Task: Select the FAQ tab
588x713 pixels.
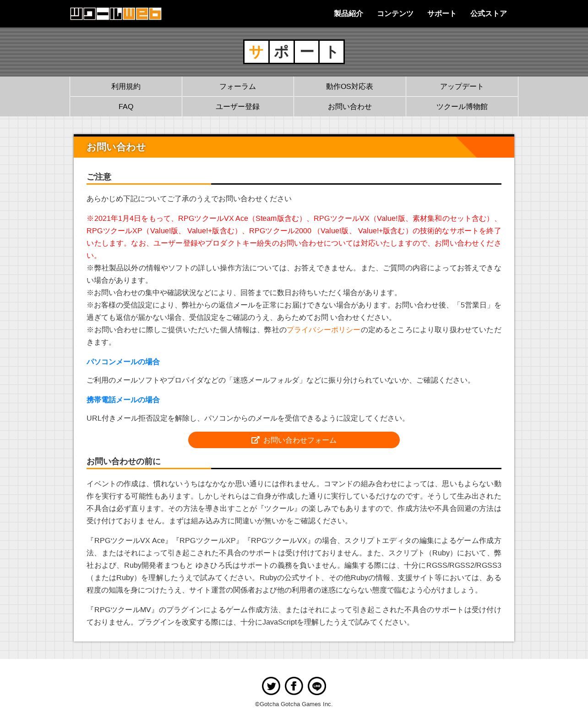Action: pos(126,106)
